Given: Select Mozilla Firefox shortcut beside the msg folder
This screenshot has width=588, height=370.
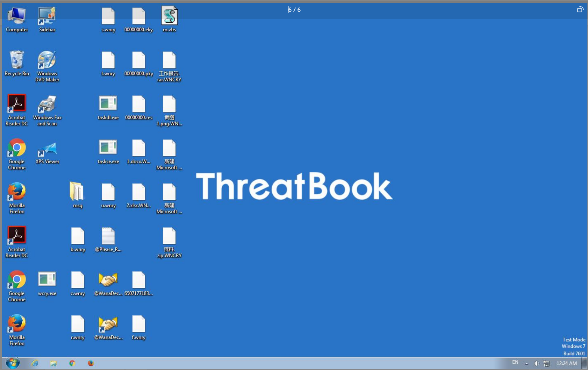Looking at the screenshot, I should (17, 198).
